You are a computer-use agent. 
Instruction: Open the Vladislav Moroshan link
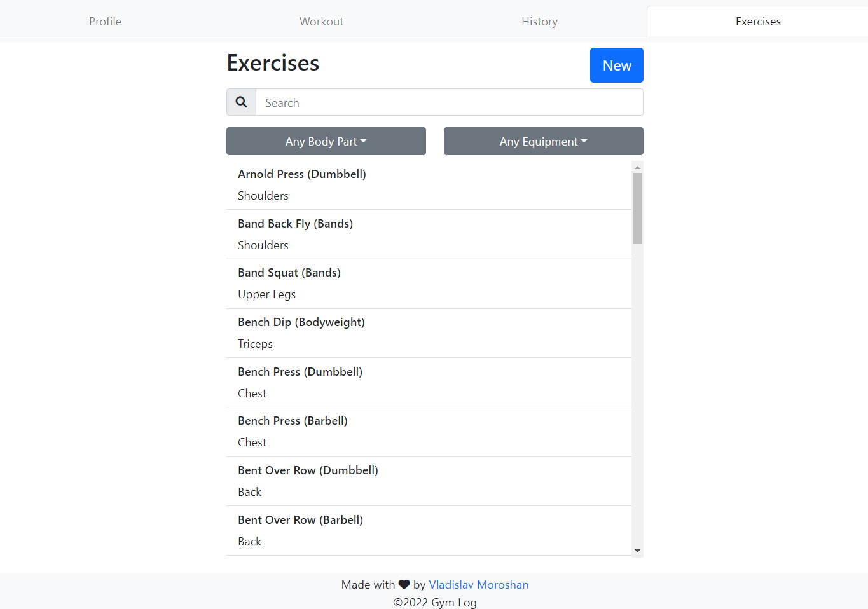click(x=479, y=584)
